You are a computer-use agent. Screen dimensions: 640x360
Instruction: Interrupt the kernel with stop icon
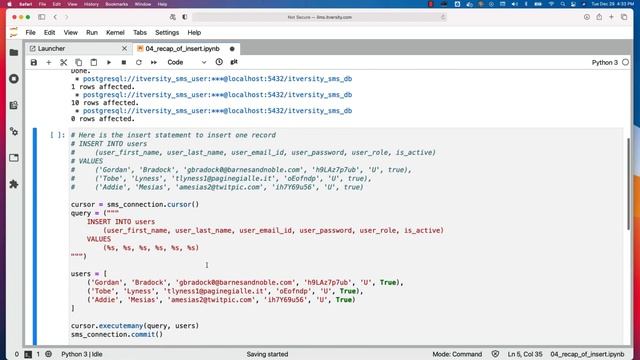[124, 62]
